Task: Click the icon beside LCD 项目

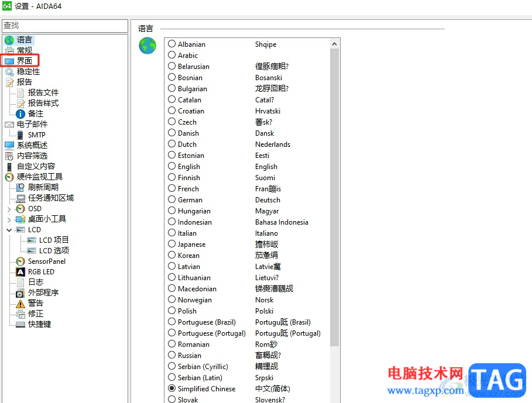Action: 32,240
